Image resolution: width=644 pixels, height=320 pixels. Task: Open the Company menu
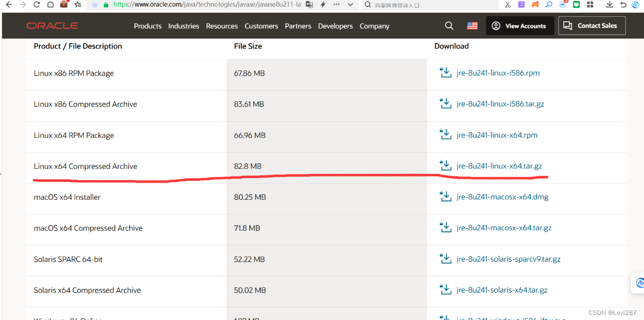click(374, 26)
